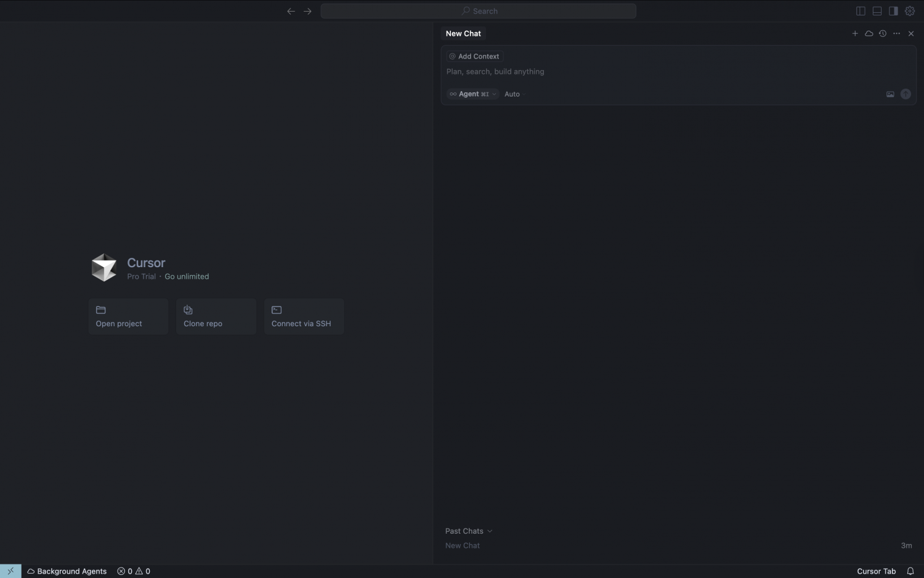Open Settings with the gear icon
Viewport: 924px width, 578px height.
coord(910,10)
